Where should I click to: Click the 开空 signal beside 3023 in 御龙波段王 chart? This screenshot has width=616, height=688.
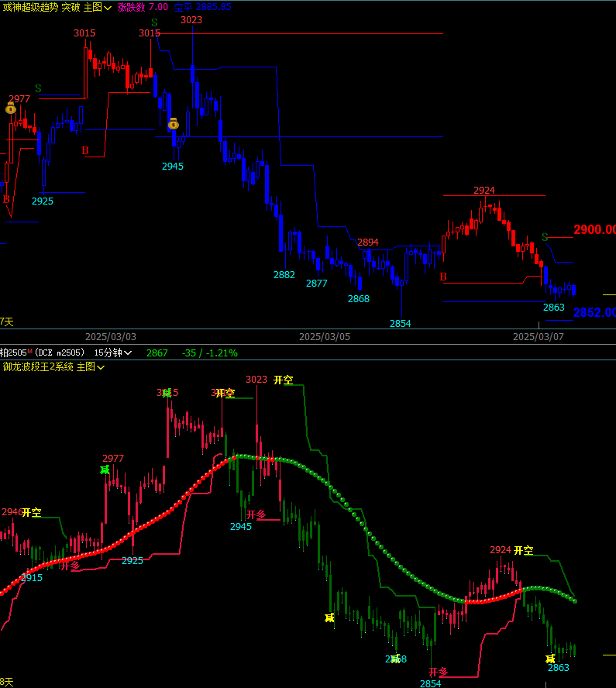click(x=284, y=380)
